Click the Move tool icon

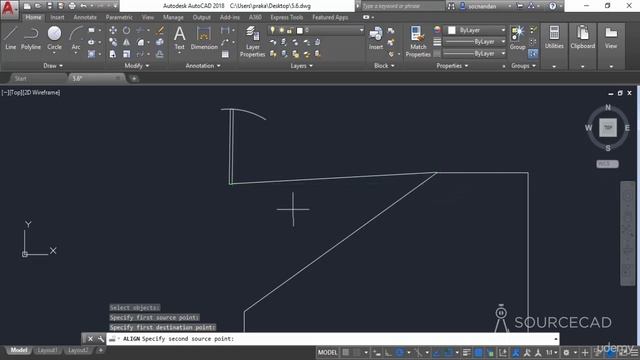coord(113,31)
